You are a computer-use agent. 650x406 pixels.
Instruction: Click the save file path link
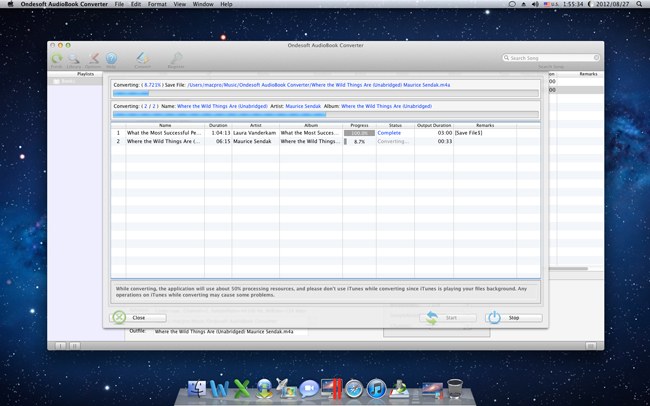319,85
